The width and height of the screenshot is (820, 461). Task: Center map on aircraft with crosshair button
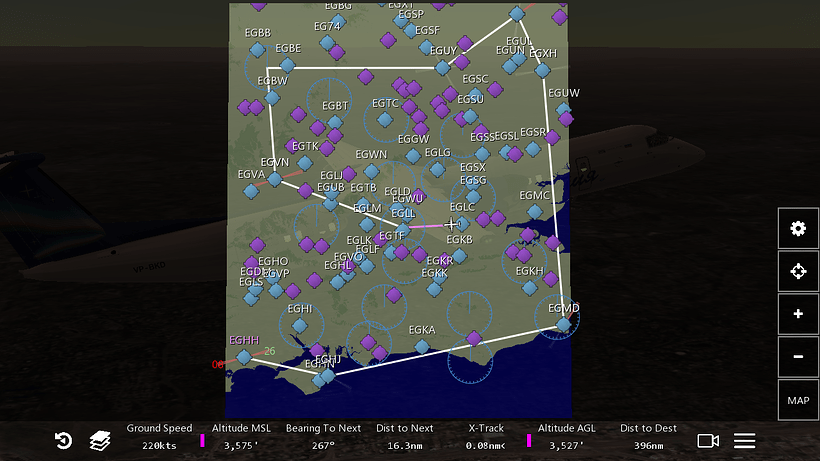pyautogui.click(x=798, y=271)
